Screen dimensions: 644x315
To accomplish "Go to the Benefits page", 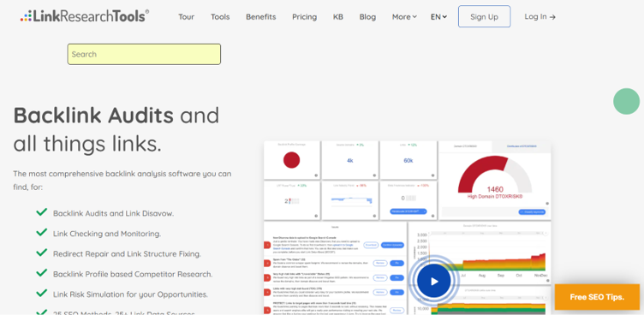I will [261, 17].
